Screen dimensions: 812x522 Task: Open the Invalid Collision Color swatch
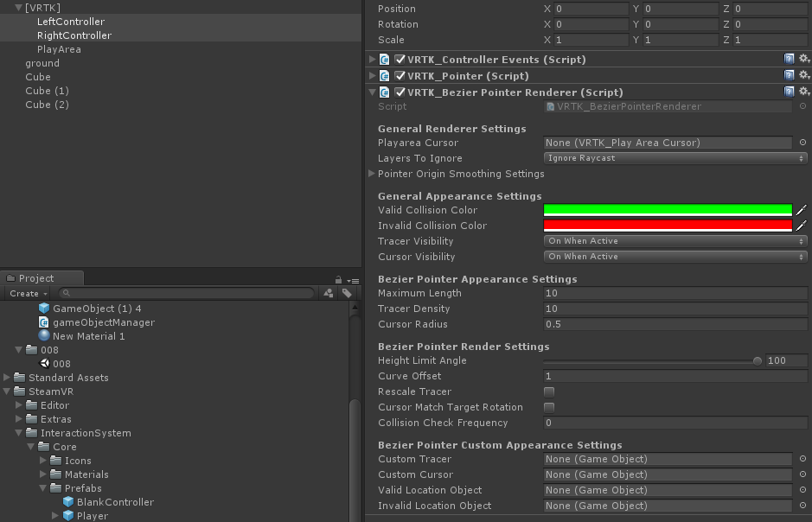(668, 226)
